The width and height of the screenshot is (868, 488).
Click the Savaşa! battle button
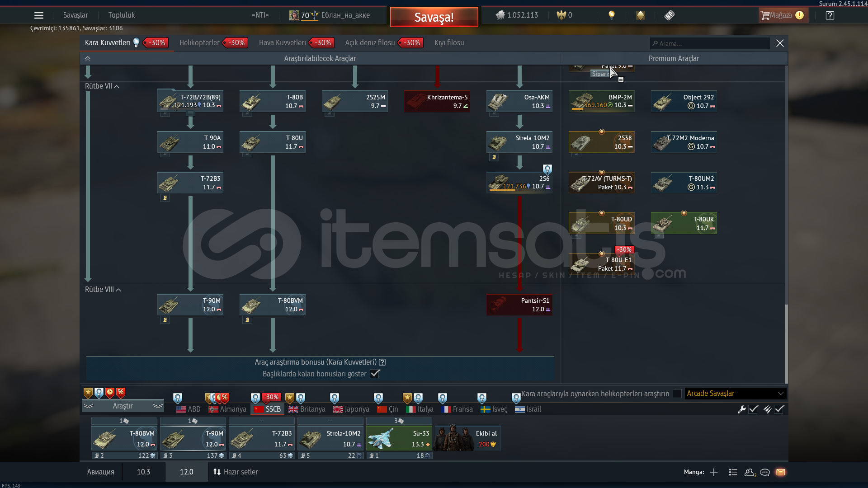pyautogui.click(x=434, y=17)
